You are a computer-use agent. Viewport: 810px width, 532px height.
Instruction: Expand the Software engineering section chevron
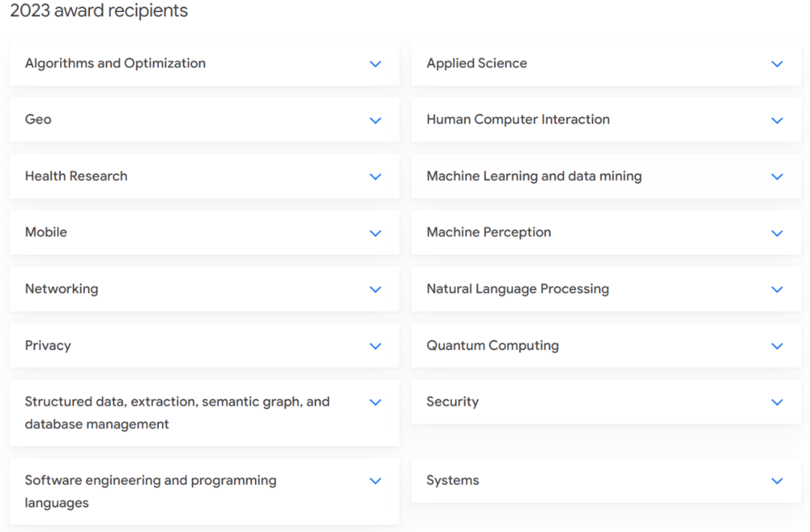pos(376,481)
